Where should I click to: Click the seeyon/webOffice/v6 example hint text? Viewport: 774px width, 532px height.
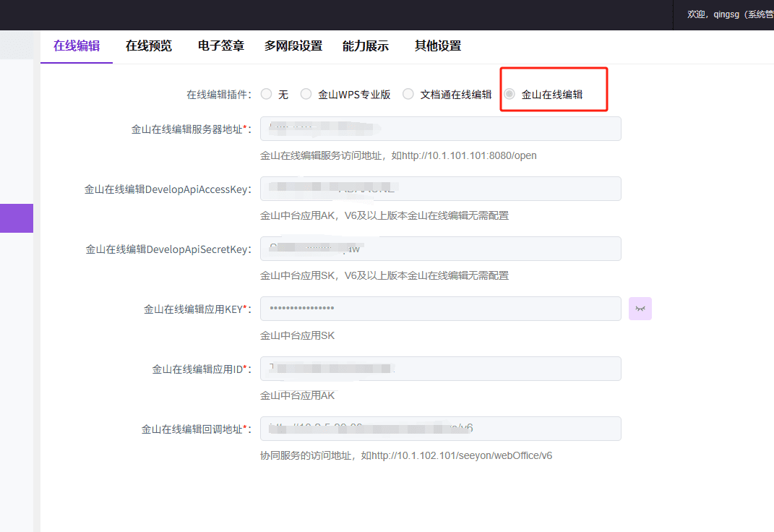coord(406,455)
